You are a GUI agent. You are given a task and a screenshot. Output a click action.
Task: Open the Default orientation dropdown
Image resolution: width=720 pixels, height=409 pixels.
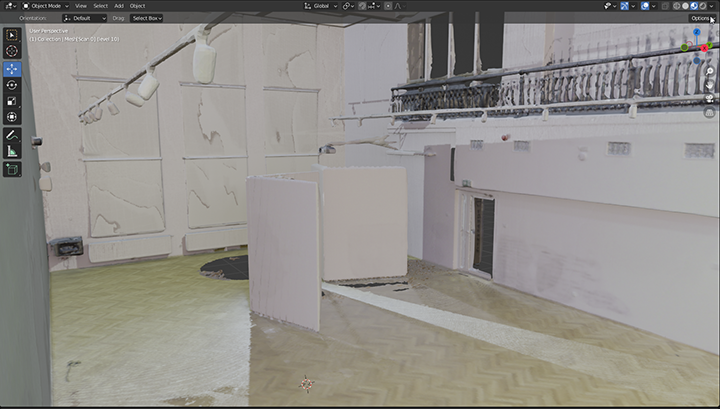[x=84, y=18]
